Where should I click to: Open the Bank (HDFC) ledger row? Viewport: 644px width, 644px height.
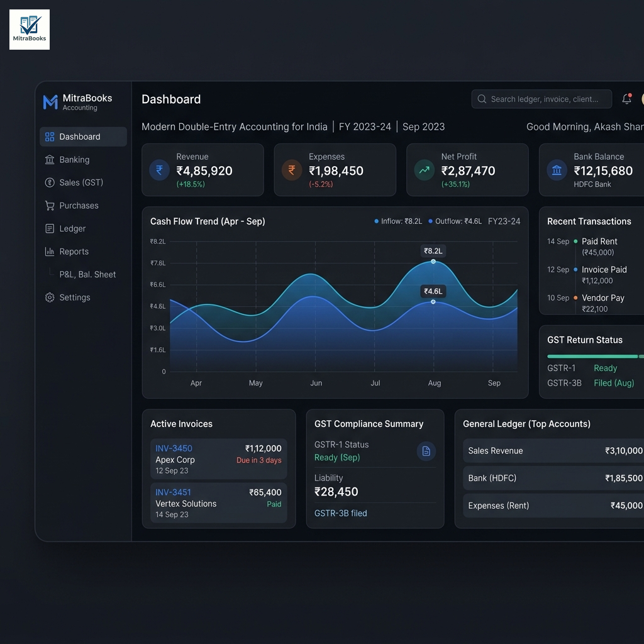pyautogui.click(x=553, y=478)
